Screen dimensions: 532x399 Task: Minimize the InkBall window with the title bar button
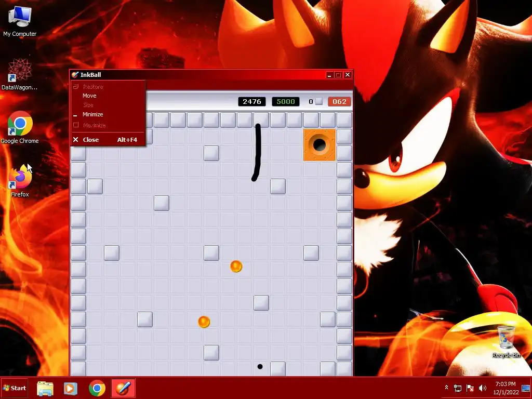[329, 75]
